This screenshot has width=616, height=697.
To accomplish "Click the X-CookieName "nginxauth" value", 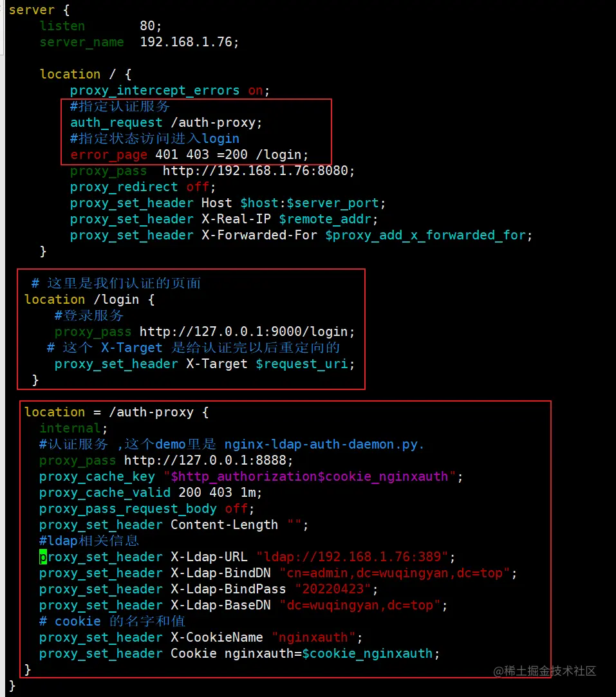I will point(313,637).
